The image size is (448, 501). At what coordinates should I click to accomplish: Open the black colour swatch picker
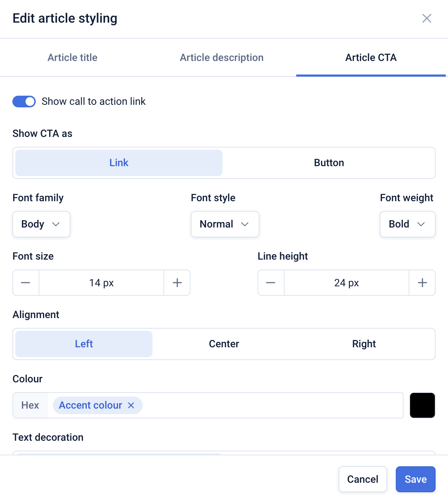[422, 405]
